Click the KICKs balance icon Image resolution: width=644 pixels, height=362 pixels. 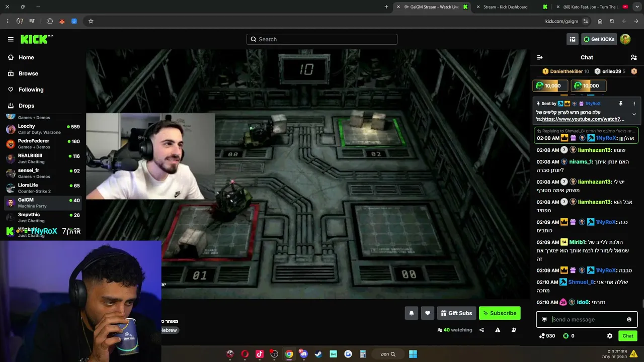click(x=566, y=336)
